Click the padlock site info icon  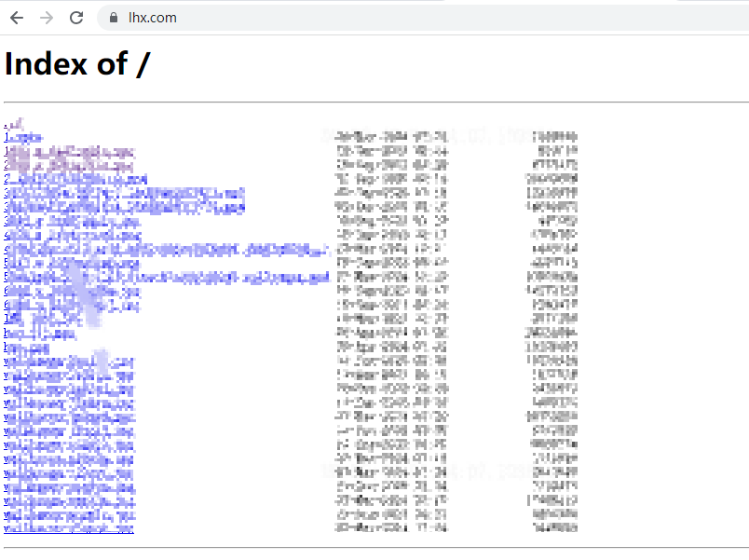114,18
